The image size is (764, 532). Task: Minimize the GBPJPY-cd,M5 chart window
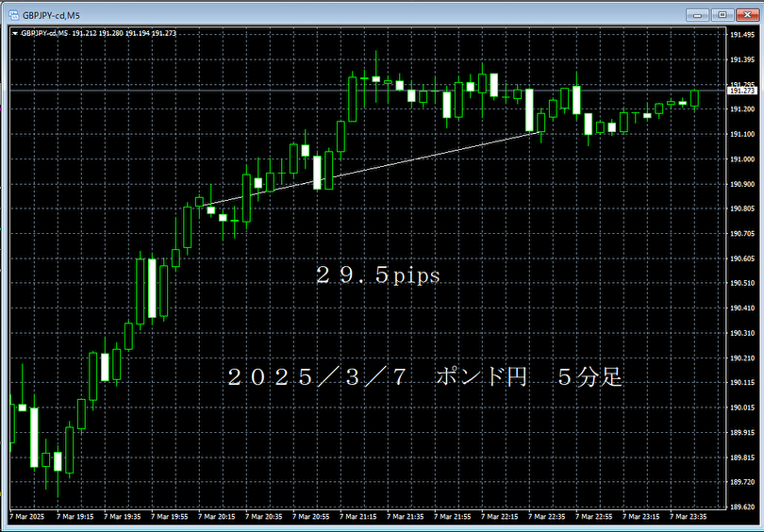tap(697, 13)
